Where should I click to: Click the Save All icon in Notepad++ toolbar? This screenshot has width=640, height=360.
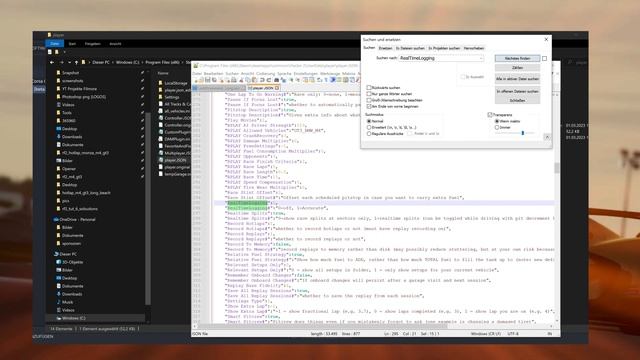(214, 80)
